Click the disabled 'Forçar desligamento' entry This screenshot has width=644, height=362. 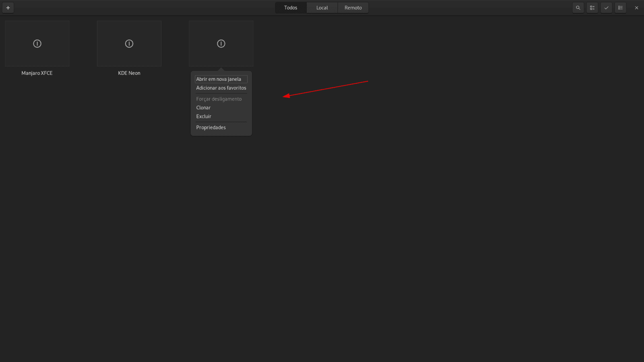(x=219, y=99)
